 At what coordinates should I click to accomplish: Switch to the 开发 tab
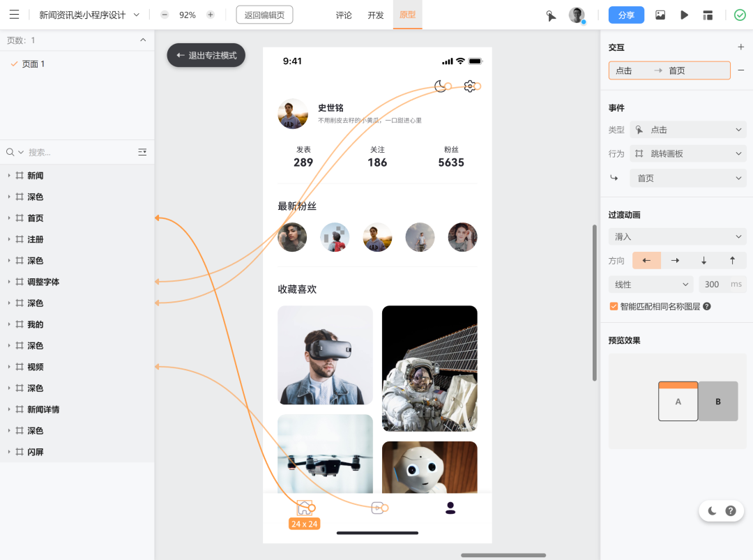pos(376,15)
